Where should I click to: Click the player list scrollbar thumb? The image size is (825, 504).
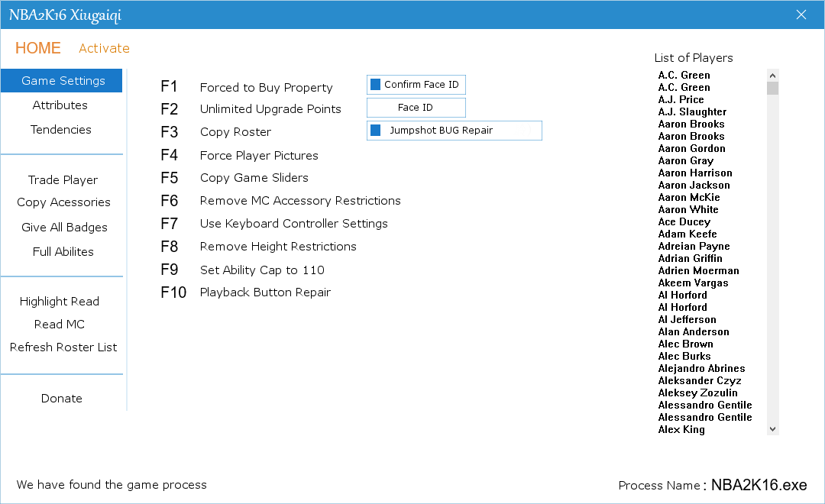click(x=772, y=88)
